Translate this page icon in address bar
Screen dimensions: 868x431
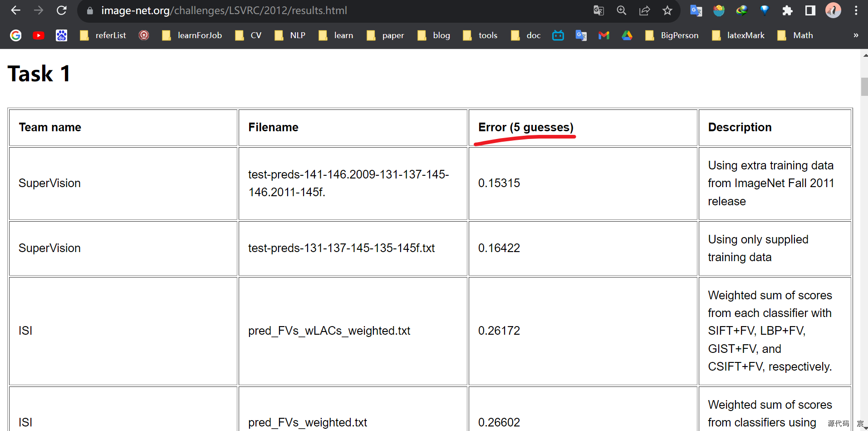[x=599, y=10]
